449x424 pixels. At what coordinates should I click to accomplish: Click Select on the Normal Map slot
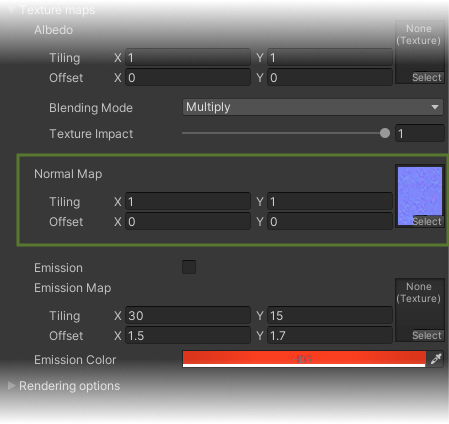427,222
